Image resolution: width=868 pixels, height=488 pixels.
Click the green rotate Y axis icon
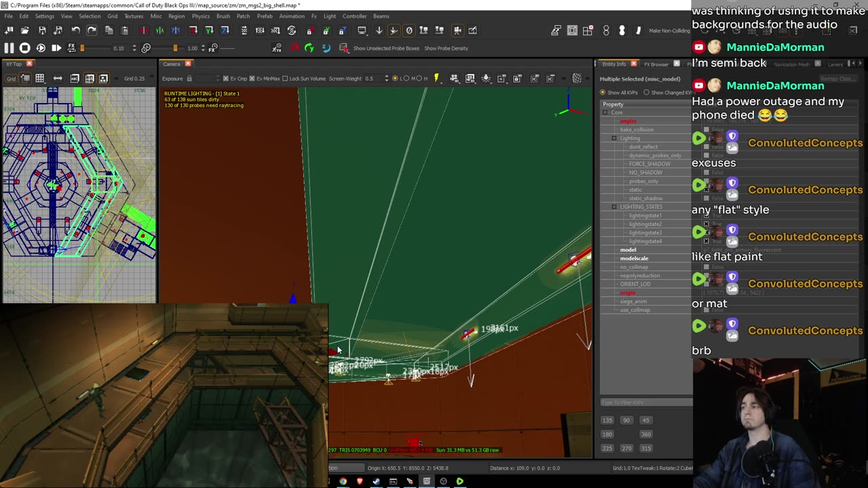[x=309, y=48]
